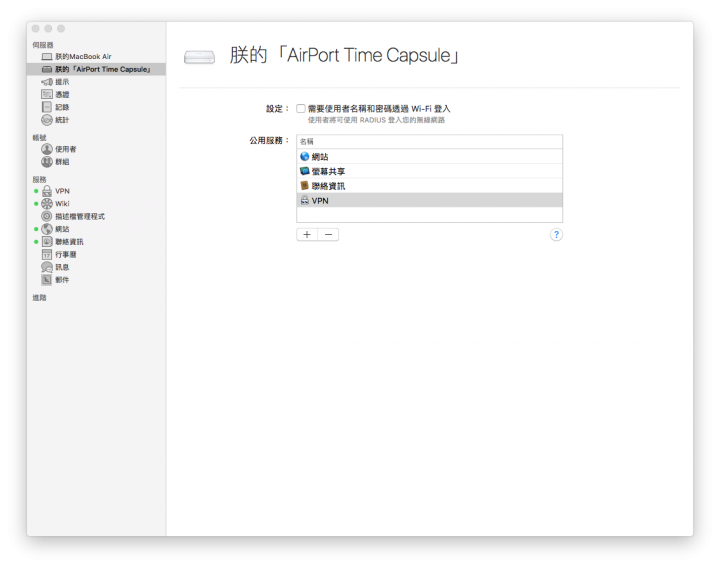The width and height of the screenshot is (720, 568).
Task: Enable RADIUS Wi-Fi login checkbox
Action: [x=301, y=109]
